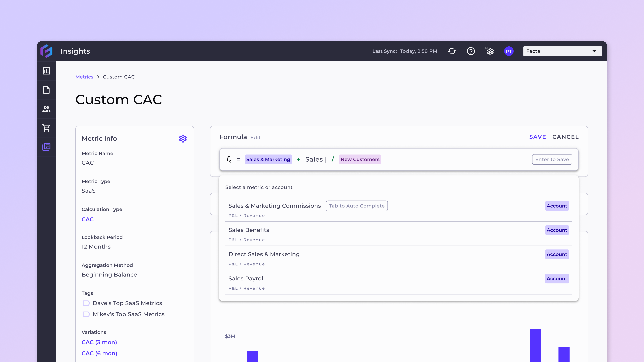The height and width of the screenshot is (362, 644).
Task: Open the purchases cart section in the sidebar
Action: 46,128
